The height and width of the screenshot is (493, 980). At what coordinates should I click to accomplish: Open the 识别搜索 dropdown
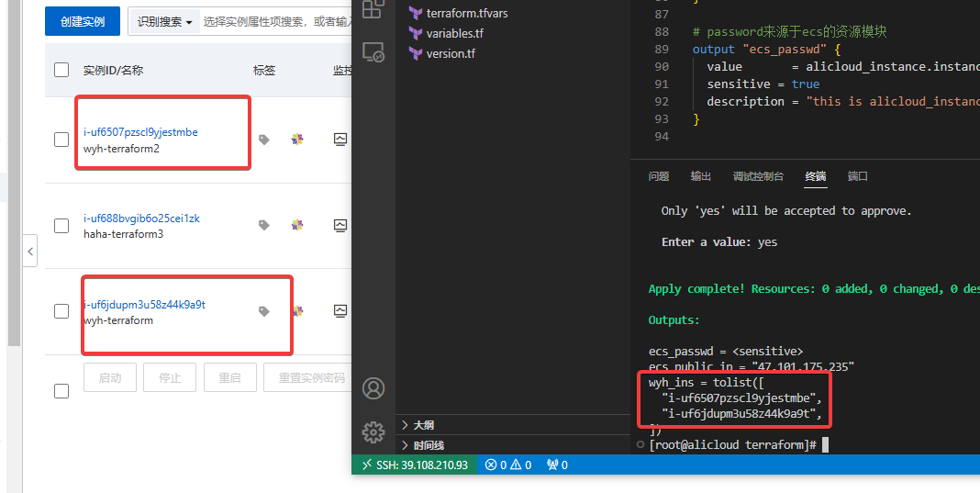pyautogui.click(x=164, y=21)
